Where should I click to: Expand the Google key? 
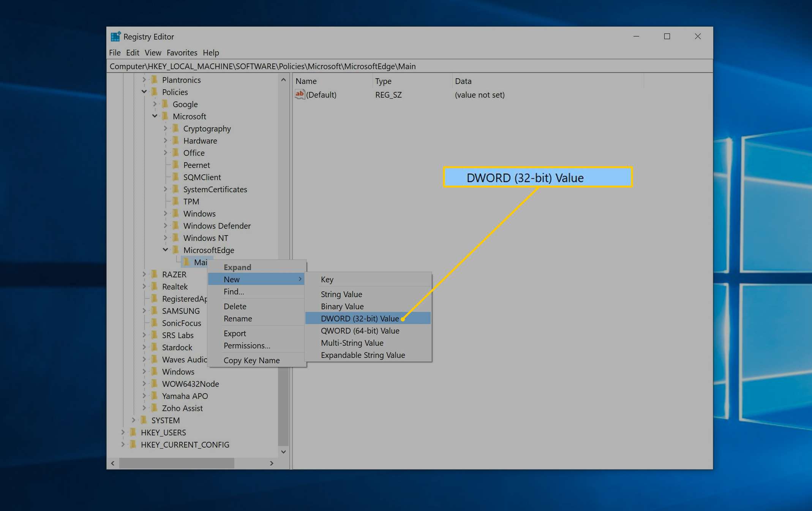(155, 104)
